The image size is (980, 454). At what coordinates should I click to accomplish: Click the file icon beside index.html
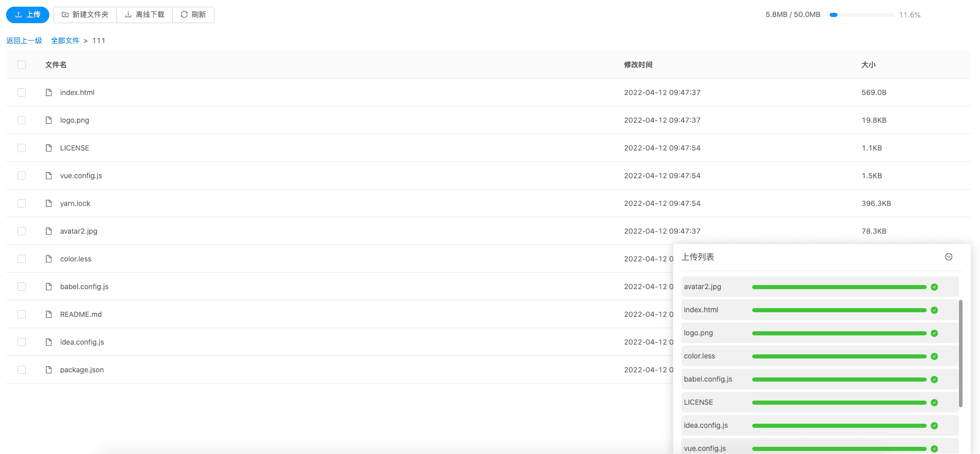coord(49,92)
